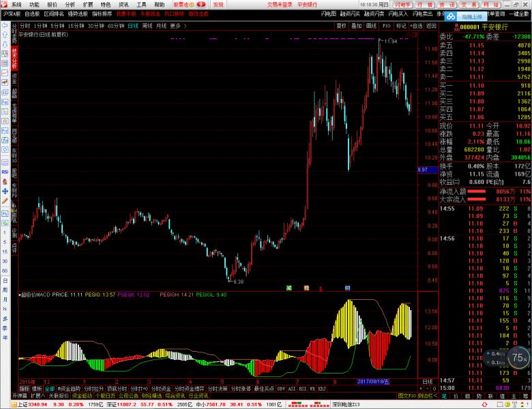
Task: Click the line chart icon in left sidebar
Action: 5,73
